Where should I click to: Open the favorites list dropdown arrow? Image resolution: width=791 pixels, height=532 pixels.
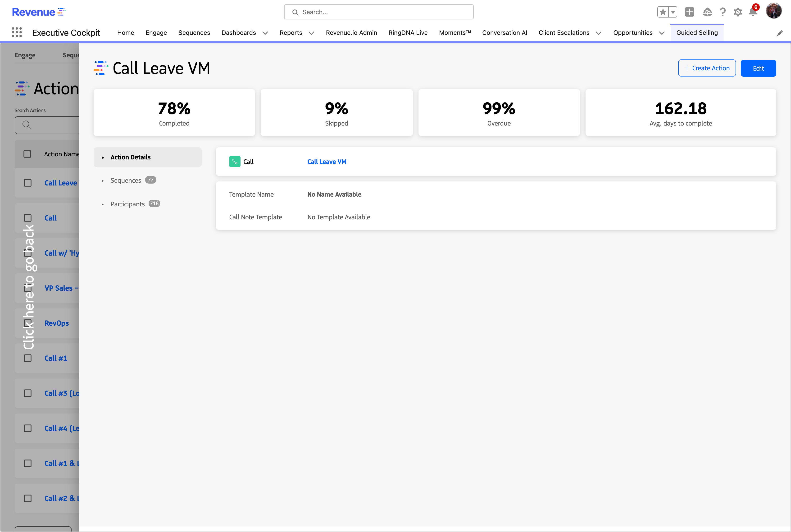673,12
